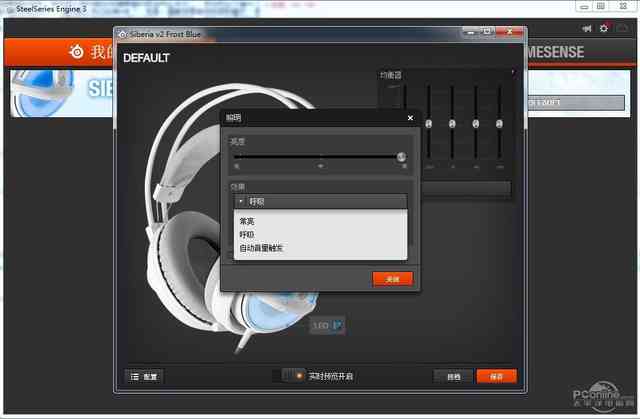
Task: Click the fourth equalizer band slider knob
Action: [476, 124]
